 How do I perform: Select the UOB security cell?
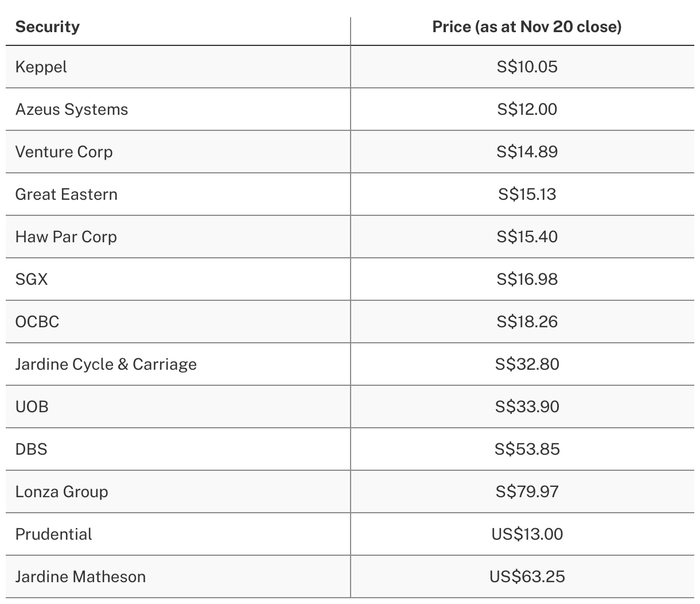[x=32, y=407]
